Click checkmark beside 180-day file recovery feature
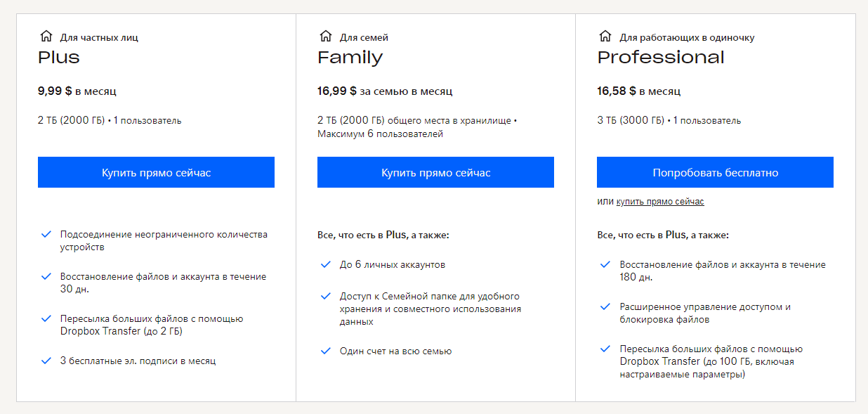Screen dimensions: 868x414 coord(605,265)
